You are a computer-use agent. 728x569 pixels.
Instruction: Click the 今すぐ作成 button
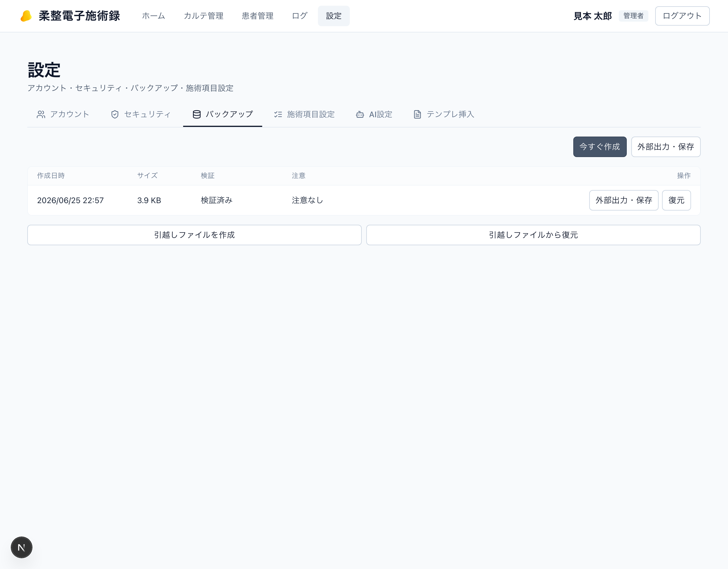point(600,147)
